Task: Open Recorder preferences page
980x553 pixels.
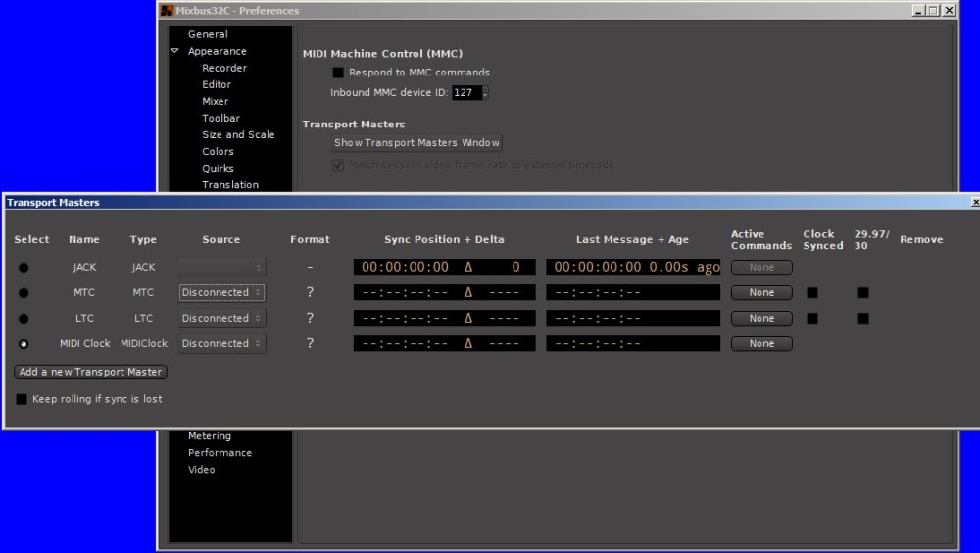Action: (224, 69)
